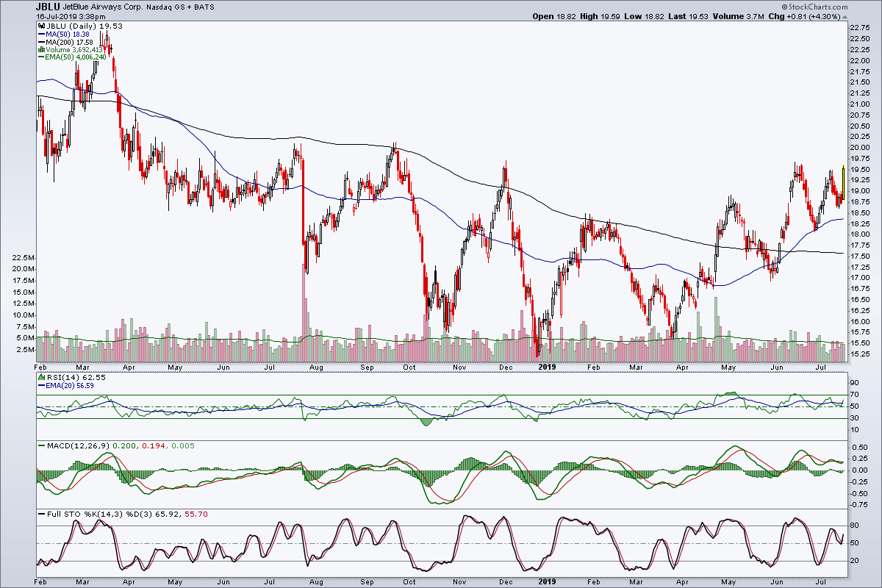The width and height of the screenshot is (882, 588).
Task: Click the -0.50 level on MACD axis
Action: point(858,493)
